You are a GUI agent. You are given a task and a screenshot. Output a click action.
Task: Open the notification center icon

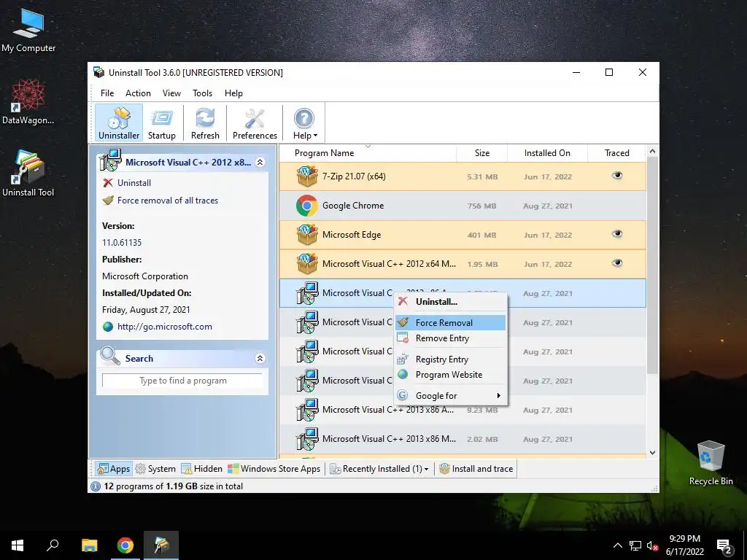(724, 547)
